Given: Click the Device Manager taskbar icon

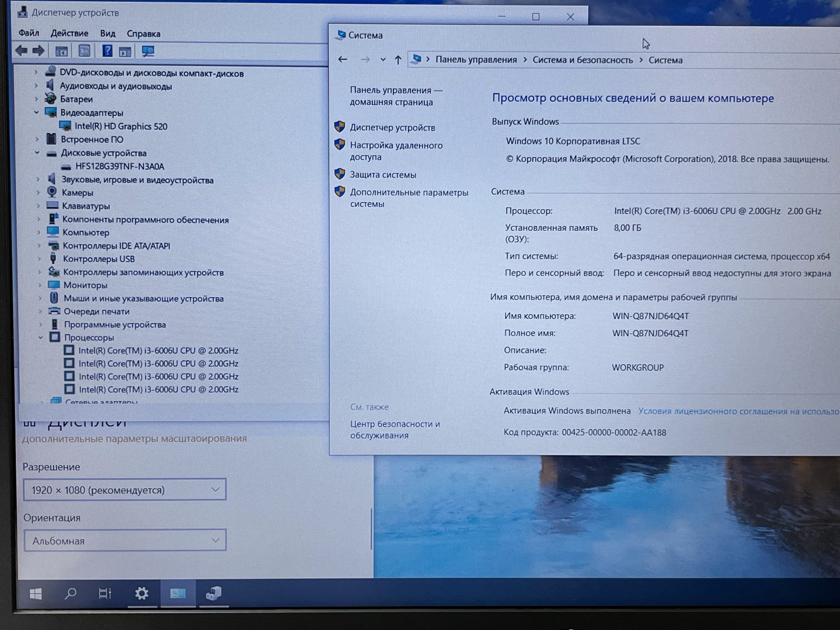Looking at the screenshot, I should pyautogui.click(x=213, y=593).
